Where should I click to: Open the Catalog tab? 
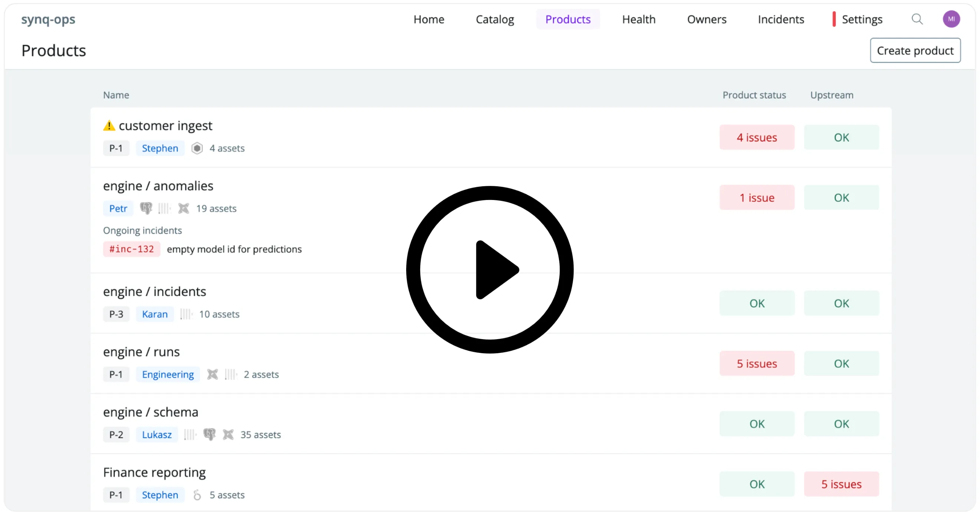coord(494,19)
